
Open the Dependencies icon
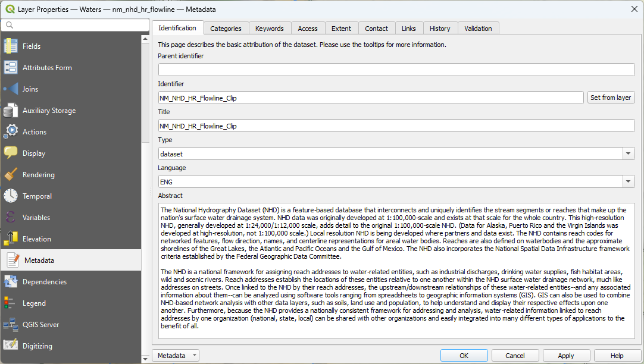11,281
